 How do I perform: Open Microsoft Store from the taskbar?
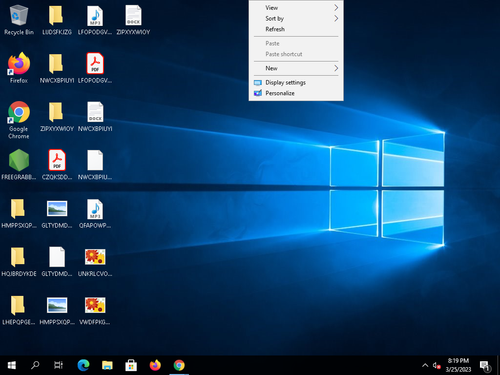[131, 365]
